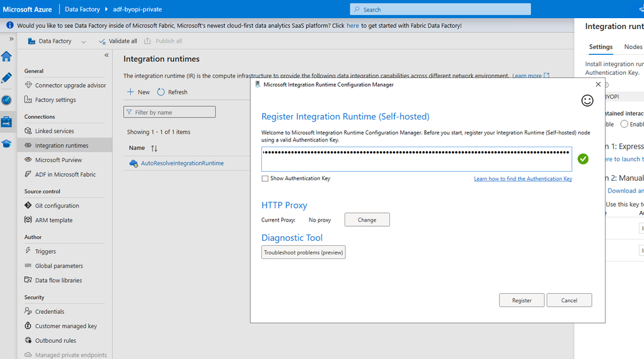Sort by Name column arrows
644x359 pixels.
154,149
